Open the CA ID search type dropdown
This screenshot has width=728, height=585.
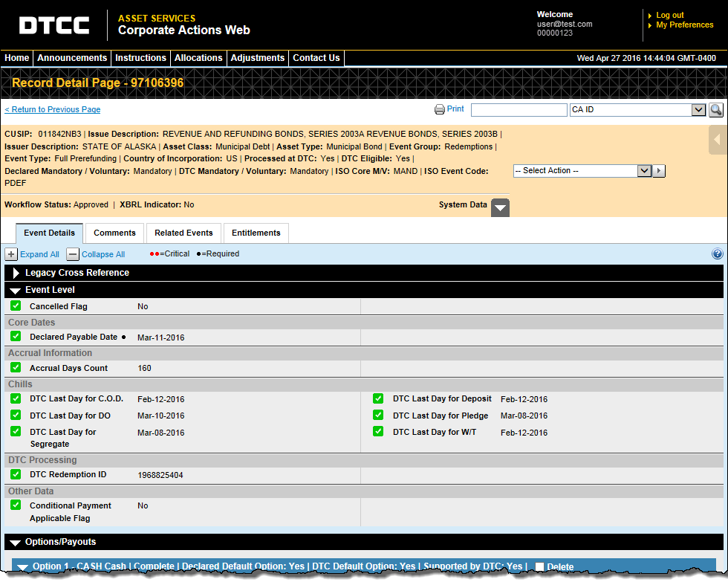coord(637,110)
